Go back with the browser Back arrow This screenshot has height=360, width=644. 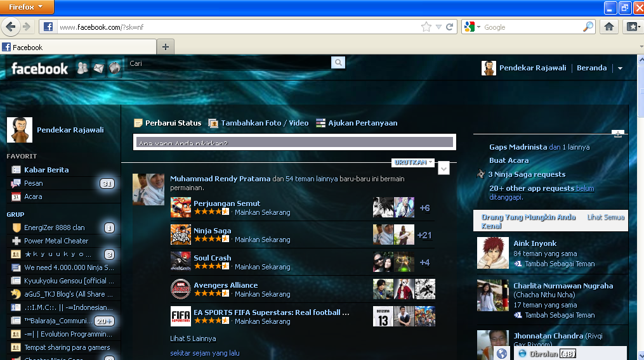click(10, 27)
